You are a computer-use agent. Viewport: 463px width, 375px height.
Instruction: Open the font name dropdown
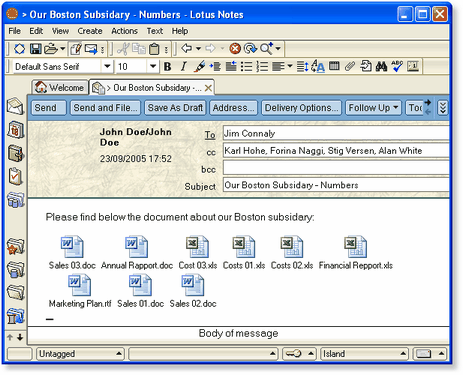pyautogui.click(x=107, y=66)
